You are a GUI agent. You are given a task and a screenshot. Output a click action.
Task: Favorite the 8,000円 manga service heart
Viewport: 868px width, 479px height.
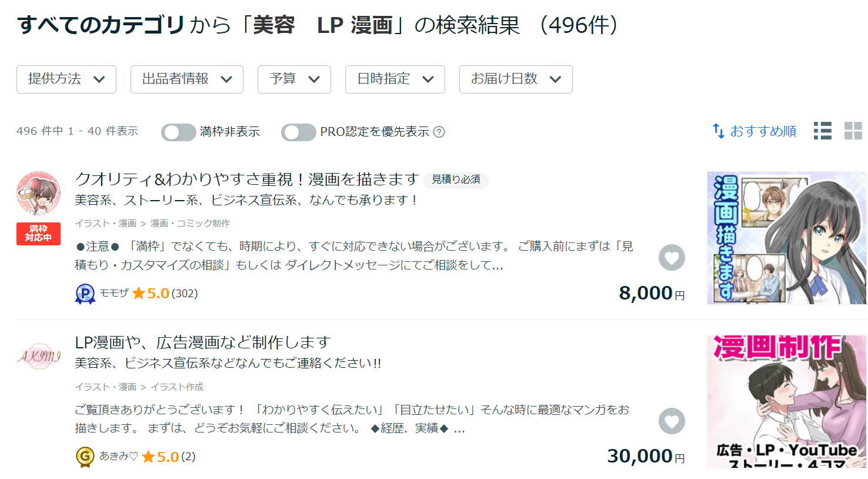click(x=672, y=258)
